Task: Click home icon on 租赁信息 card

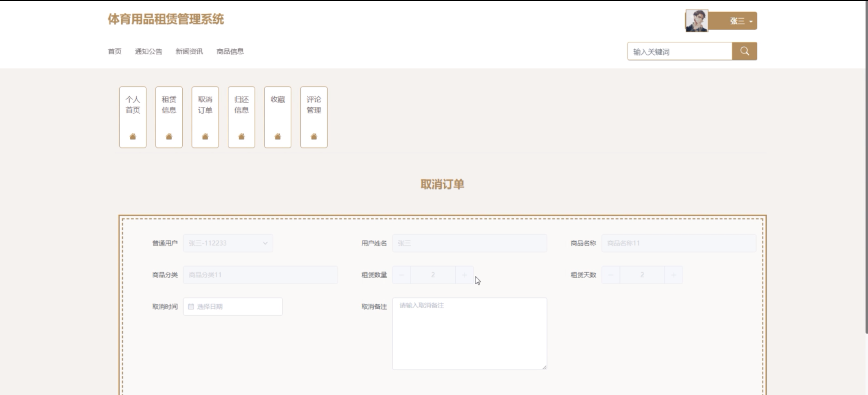Action: (169, 136)
